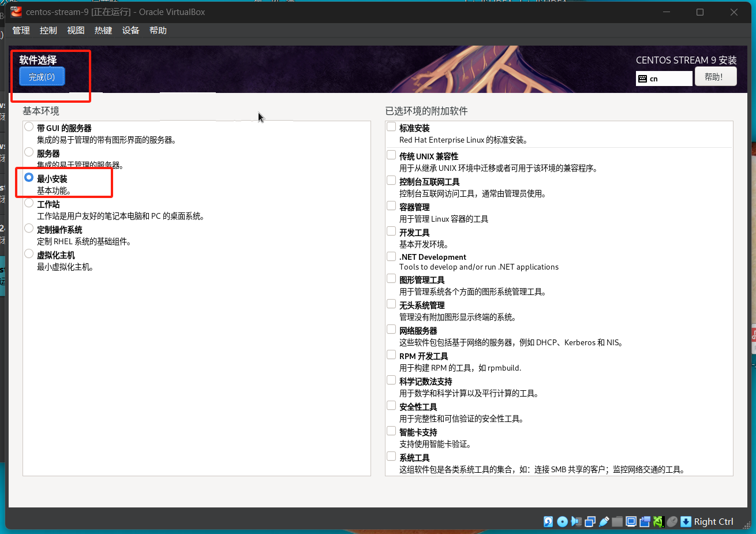Image resolution: width=756 pixels, height=534 pixels.
Task: Tick the 网络服务器 checkbox
Action: (x=391, y=329)
